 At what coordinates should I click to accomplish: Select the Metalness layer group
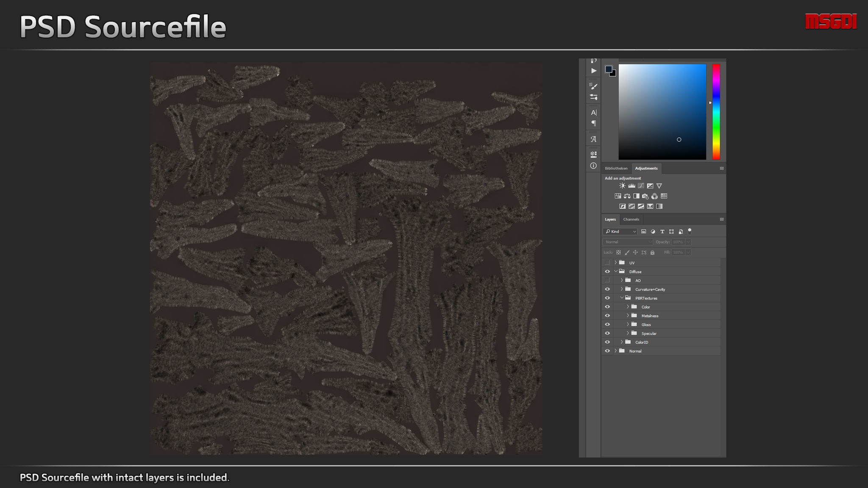pos(650,316)
